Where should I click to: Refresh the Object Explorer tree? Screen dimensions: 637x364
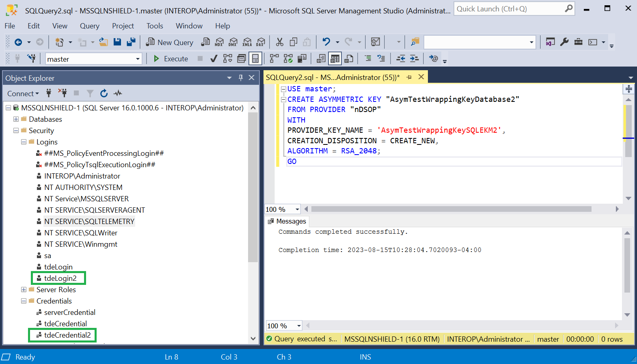tap(104, 93)
